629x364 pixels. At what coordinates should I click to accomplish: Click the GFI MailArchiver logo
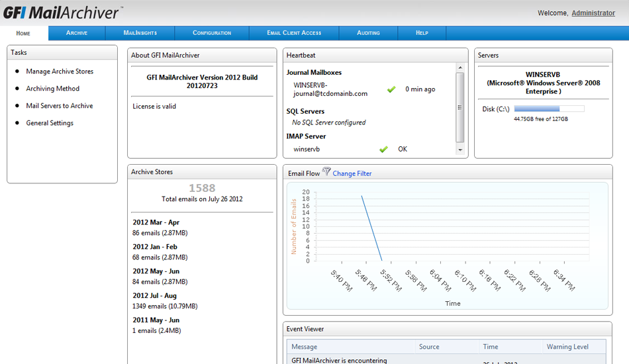pos(63,13)
